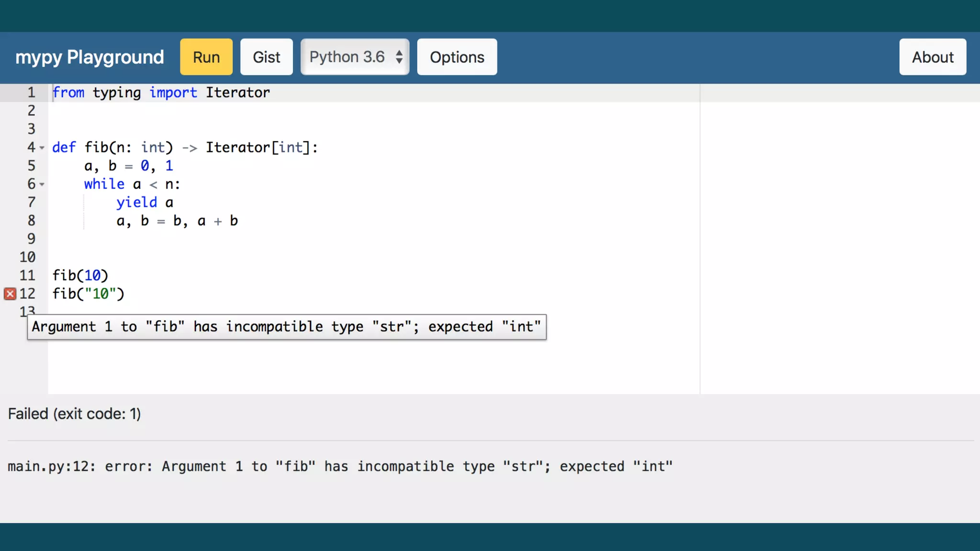
Task: Click the 'def' keyword on line 4
Action: 64,147
